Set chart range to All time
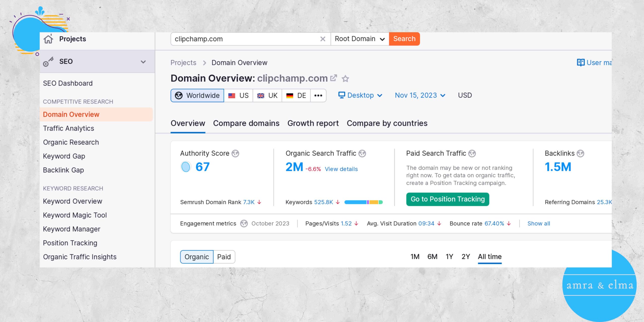This screenshot has width=644, height=322. point(490,257)
